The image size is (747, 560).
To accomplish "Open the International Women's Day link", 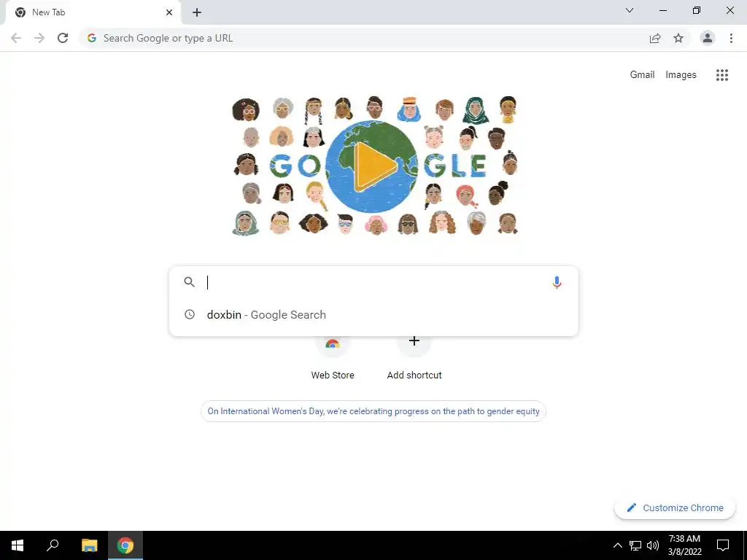I will pos(373,411).
